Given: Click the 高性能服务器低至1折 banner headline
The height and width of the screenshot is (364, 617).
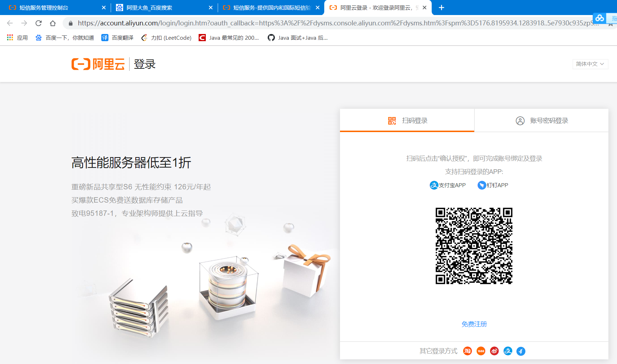Looking at the screenshot, I should 131,162.
